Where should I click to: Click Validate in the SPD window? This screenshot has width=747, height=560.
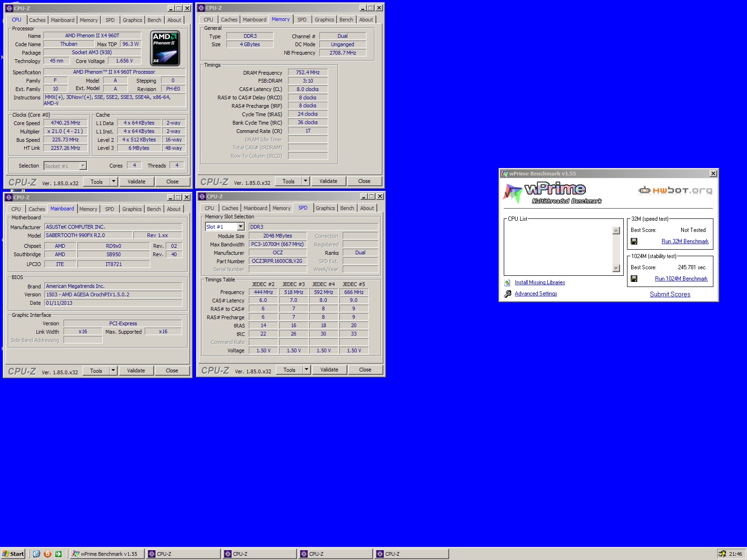pos(329,370)
